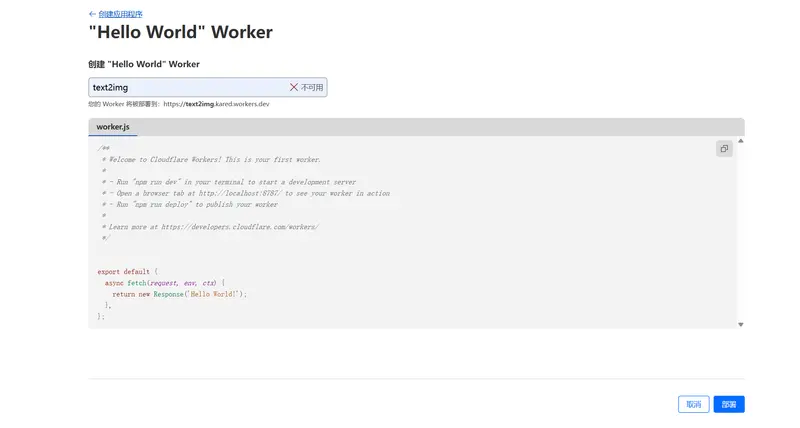
Task: Click the text2img.kared.workers.dev URL text
Action: click(x=216, y=104)
